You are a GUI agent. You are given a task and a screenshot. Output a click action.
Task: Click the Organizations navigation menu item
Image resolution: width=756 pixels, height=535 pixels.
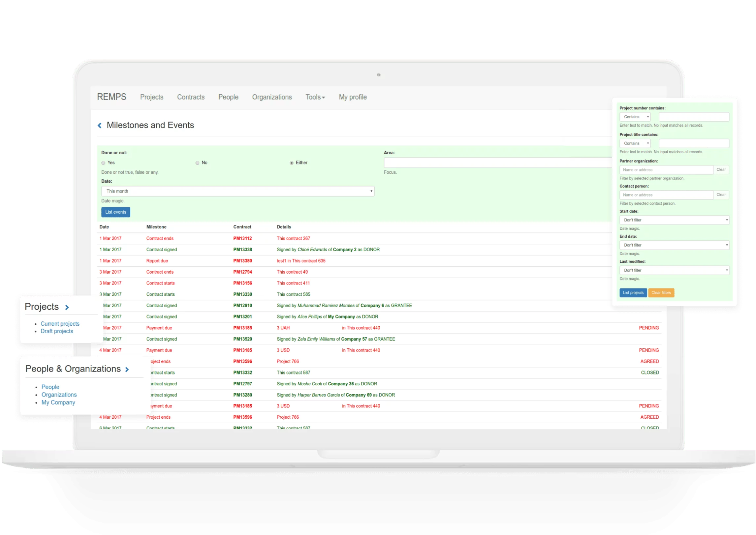point(272,97)
